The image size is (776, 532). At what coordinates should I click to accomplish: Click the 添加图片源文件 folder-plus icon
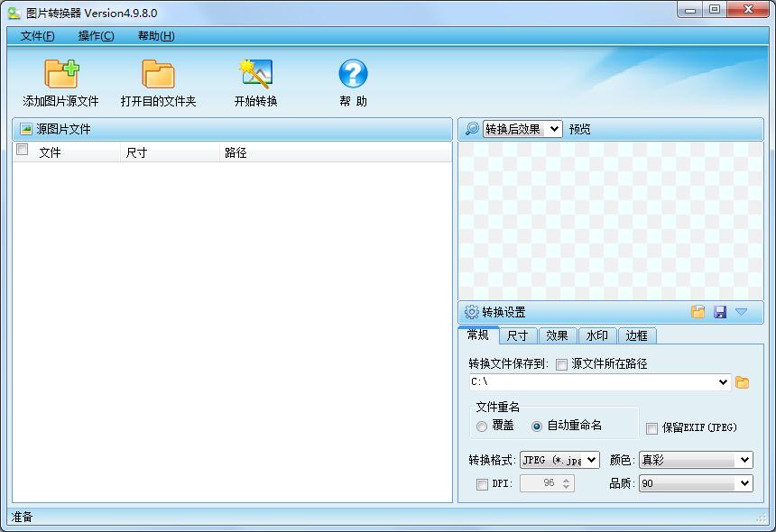click(61, 74)
